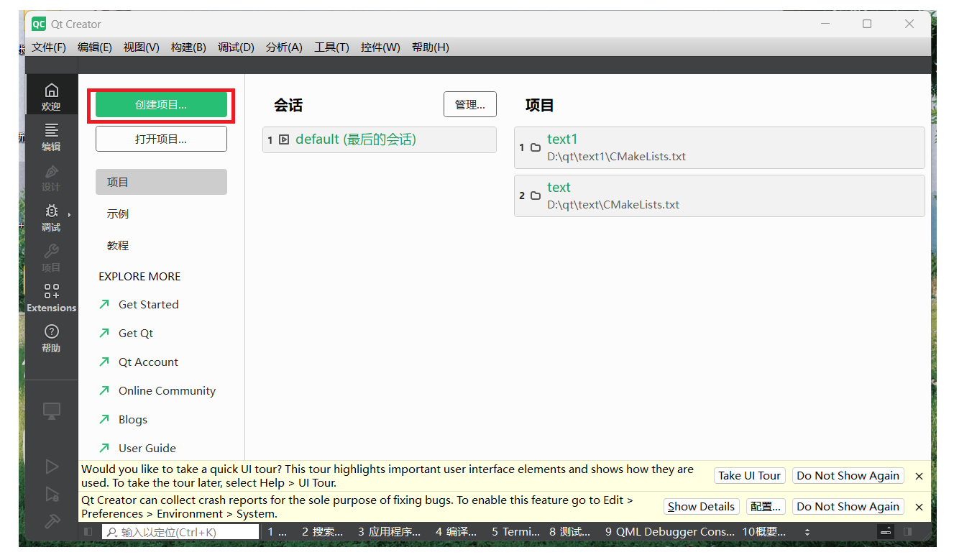Open the kit/target selector monitor icon
The height and width of the screenshot is (560, 954).
[51, 411]
